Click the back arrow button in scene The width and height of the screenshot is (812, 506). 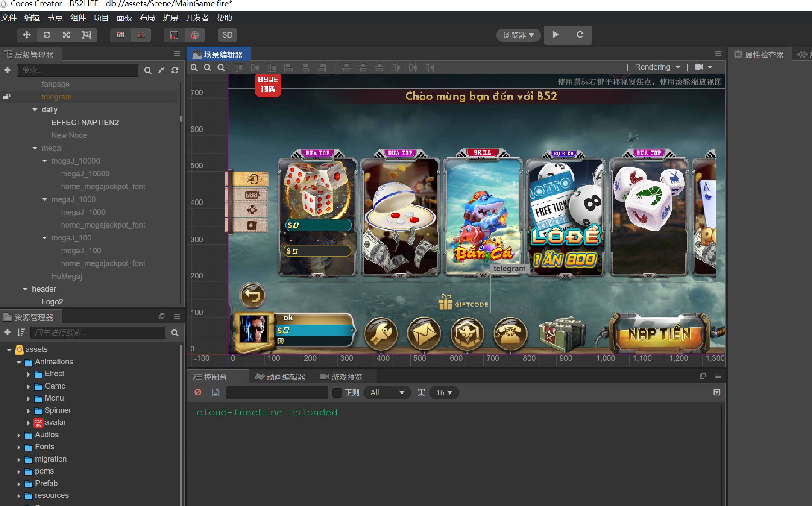click(252, 295)
